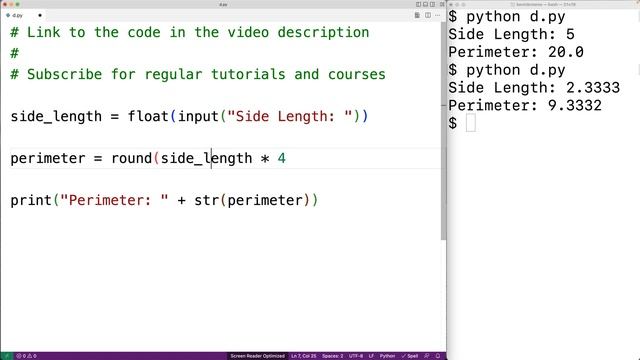Close the terminal window
This screenshot has width=640, height=360.
click(451, 4)
